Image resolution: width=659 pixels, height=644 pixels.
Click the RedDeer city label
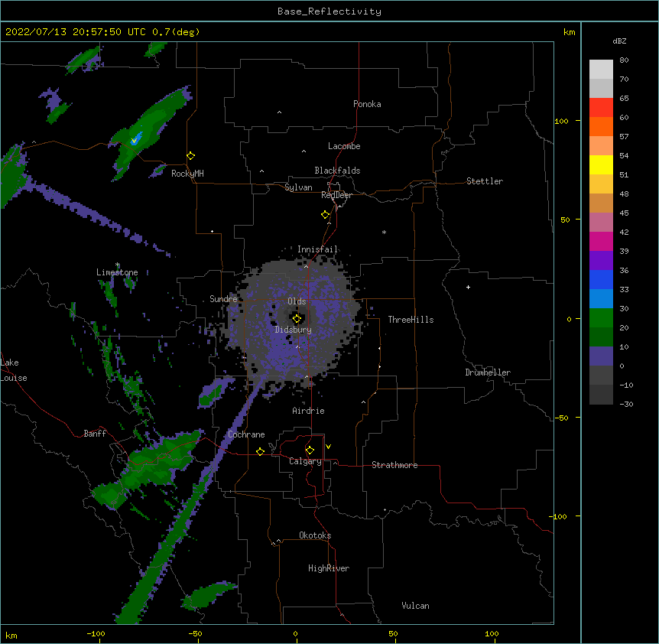tap(336, 195)
